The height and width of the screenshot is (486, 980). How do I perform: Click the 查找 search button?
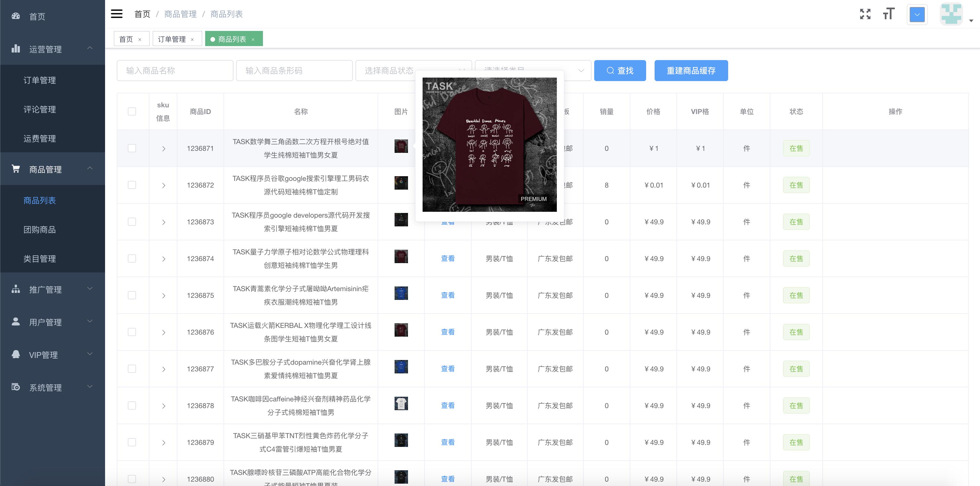click(x=620, y=70)
